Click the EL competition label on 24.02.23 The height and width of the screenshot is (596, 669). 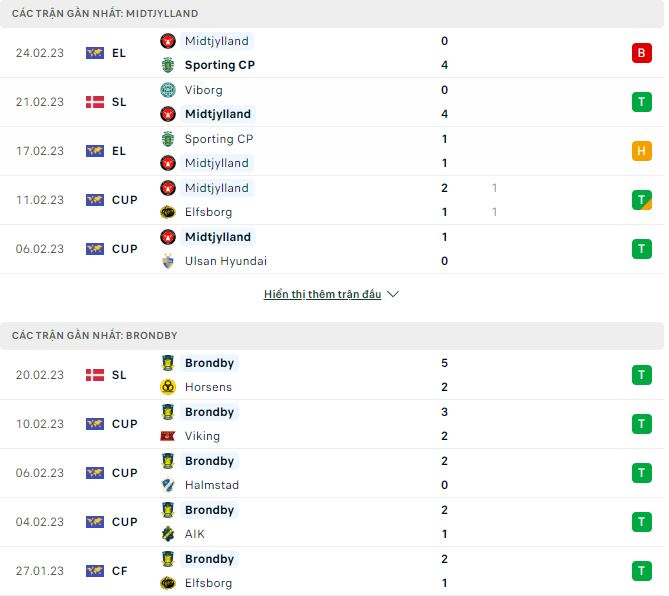click(119, 53)
